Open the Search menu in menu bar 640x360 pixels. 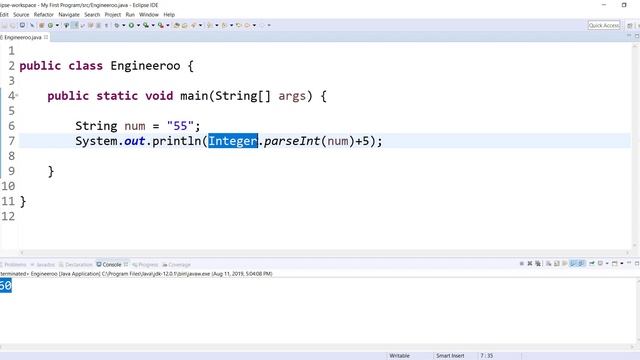point(92,14)
